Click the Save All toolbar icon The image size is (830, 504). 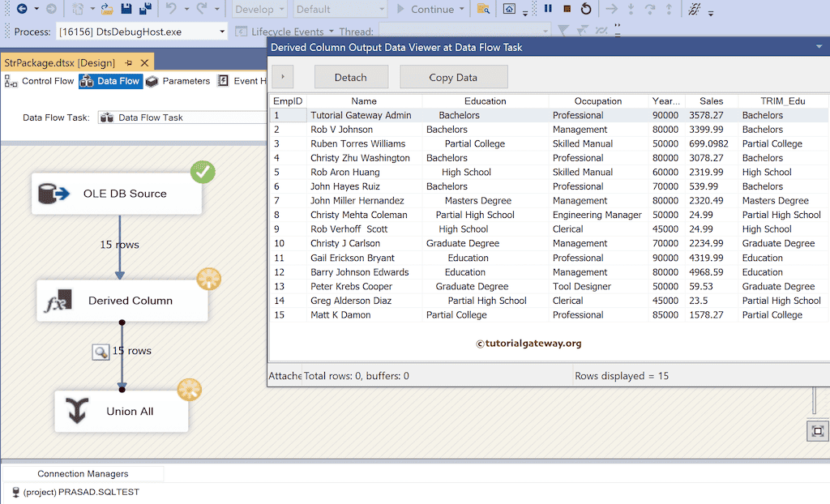146,8
